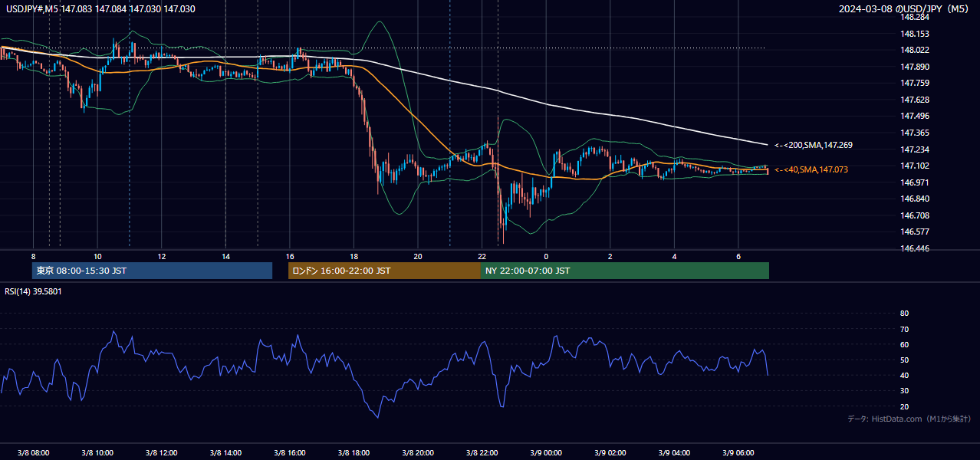980x460 pixels.
Task: Click price axis label 147.759
Action: [x=914, y=83]
